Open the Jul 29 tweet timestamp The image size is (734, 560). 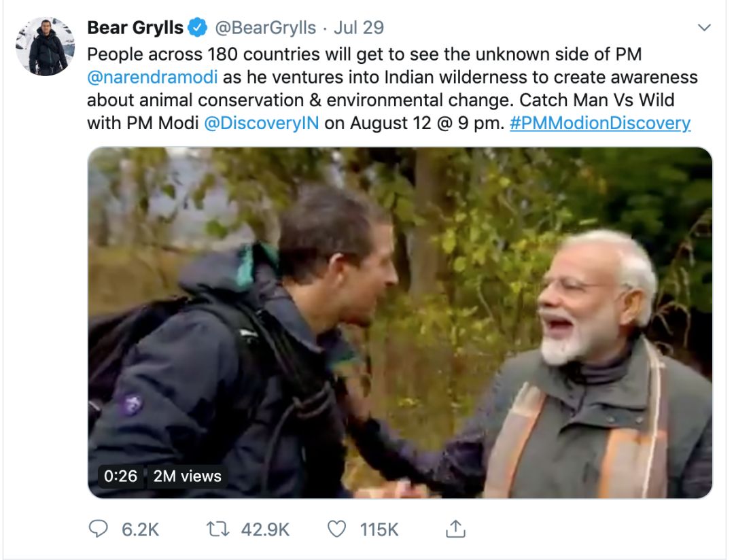(359, 28)
